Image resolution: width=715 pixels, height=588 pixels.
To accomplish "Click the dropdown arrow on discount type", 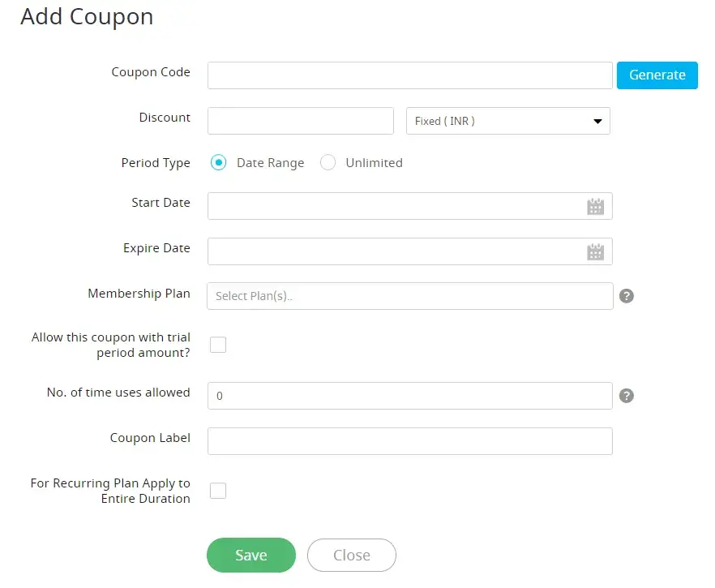I will [597, 122].
